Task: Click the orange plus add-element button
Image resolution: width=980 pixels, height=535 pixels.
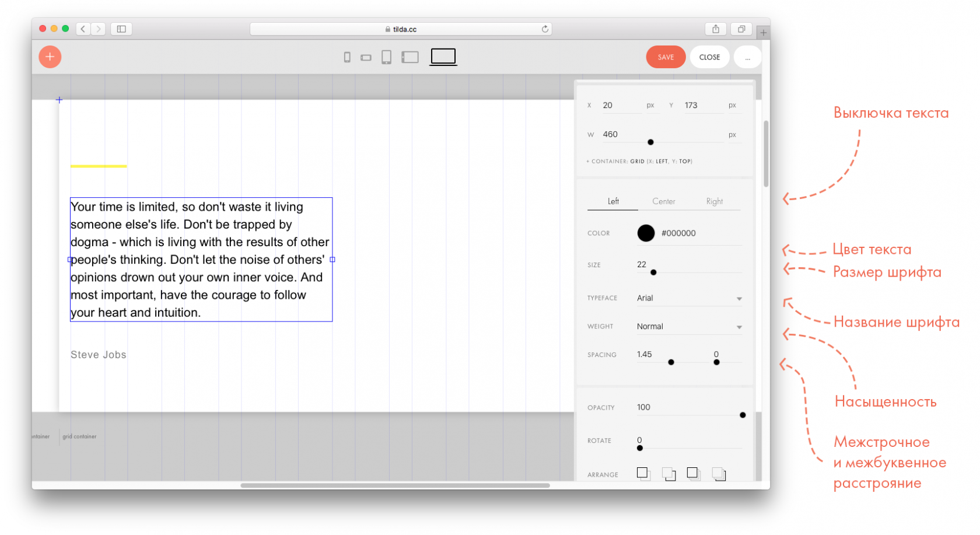Action: tap(50, 57)
